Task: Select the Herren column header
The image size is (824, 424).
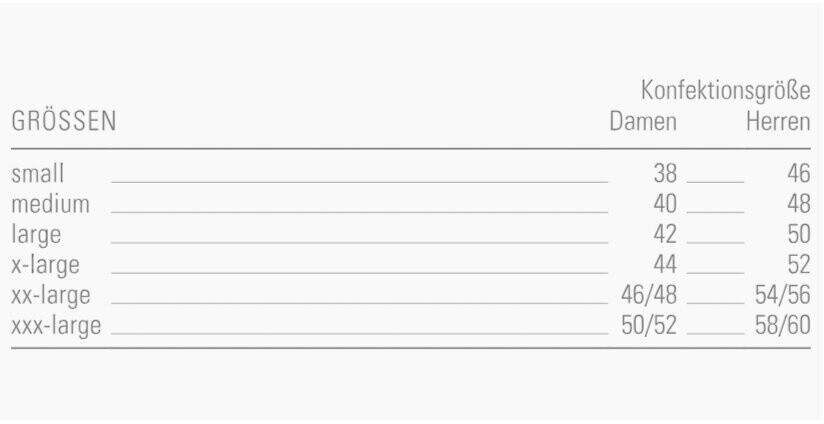Action: 778,123
